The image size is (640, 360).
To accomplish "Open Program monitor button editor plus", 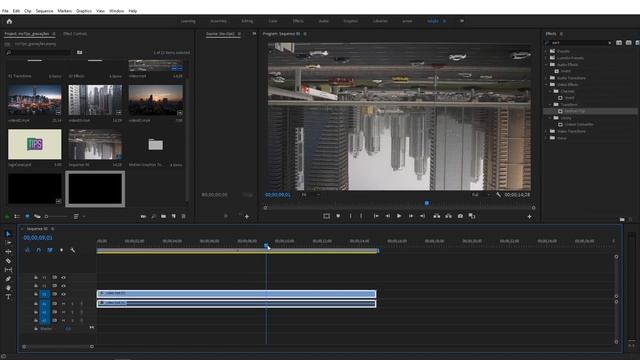I will click(x=529, y=216).
